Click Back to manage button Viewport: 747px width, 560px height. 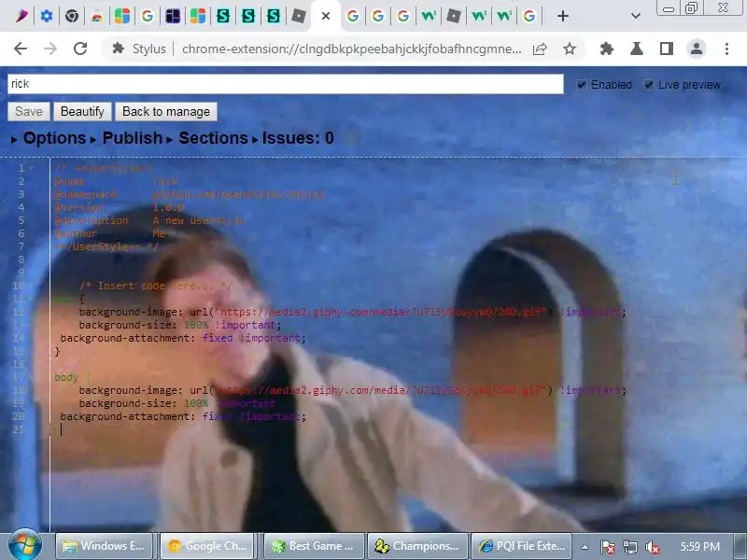point(166,111)
